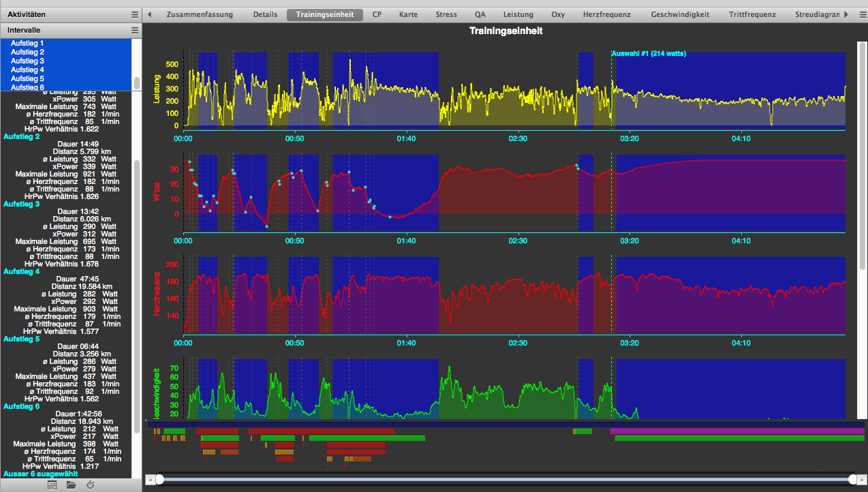Click the Leistung axis label of power chart
Viewport: 868px width, 492px height.
pyautogui.click(x=156, y=89)
